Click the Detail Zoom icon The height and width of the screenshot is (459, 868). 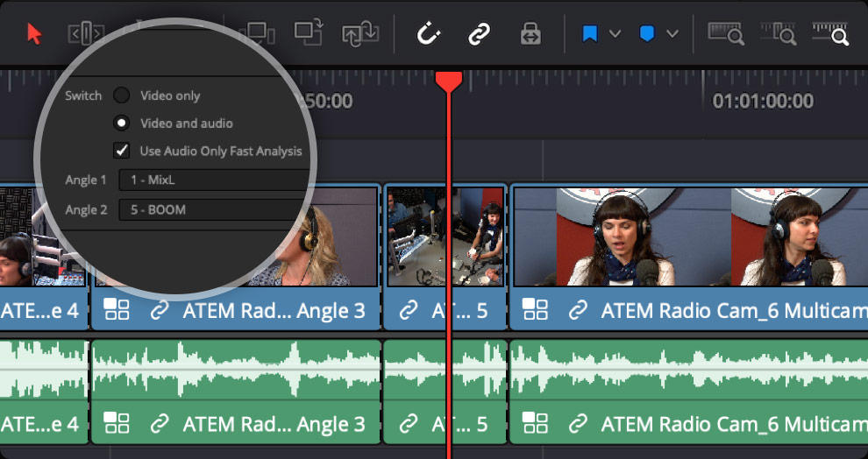tap(779, 34)
